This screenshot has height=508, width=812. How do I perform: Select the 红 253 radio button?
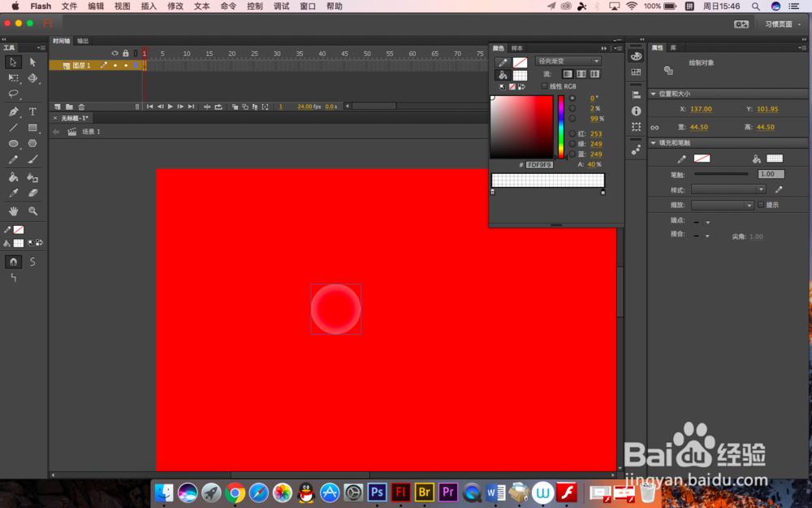click(572, 134)
